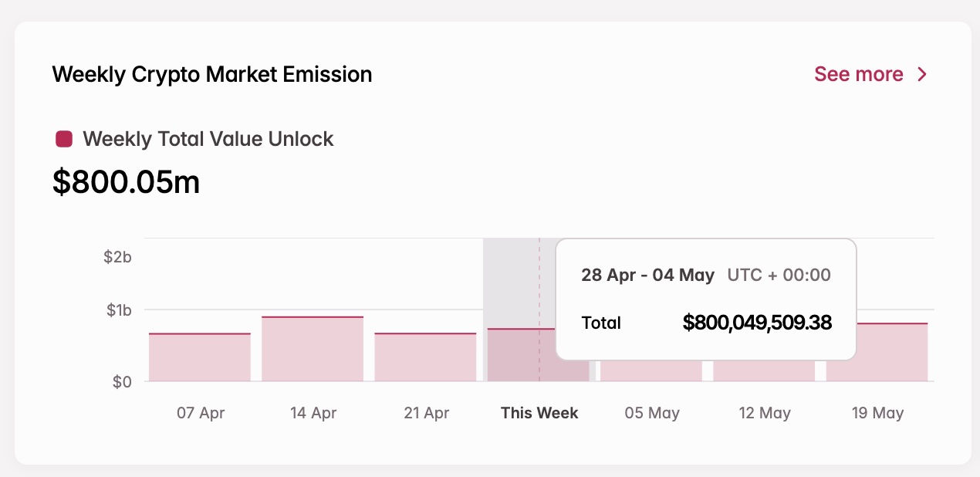Toggle the Weekly Total Value Unlock legend label
980x477 pixels.
pyautogui.click(x=208, y=139)
